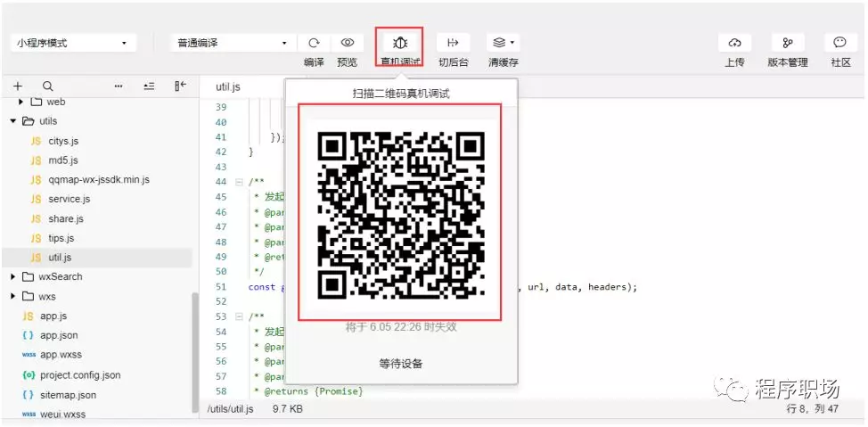This screenshot has width=868, height=427.
Task: Open the version management icon
Action: pos(788,43)
